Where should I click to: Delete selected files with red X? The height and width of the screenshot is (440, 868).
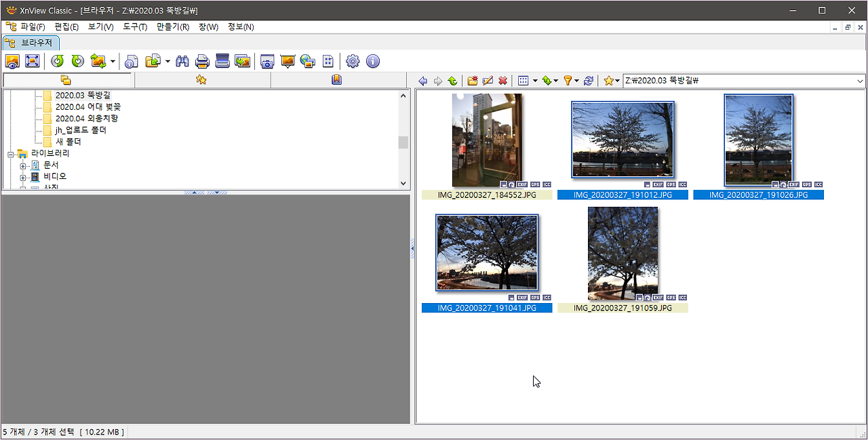pos(502,81)
